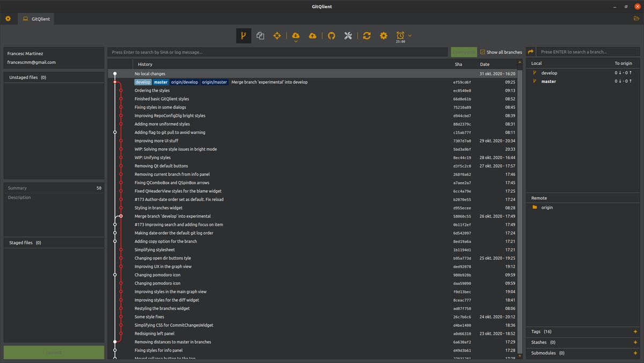Click the green Commit button
Viewport: 644px width, 363px height.
tap(54, 353)
